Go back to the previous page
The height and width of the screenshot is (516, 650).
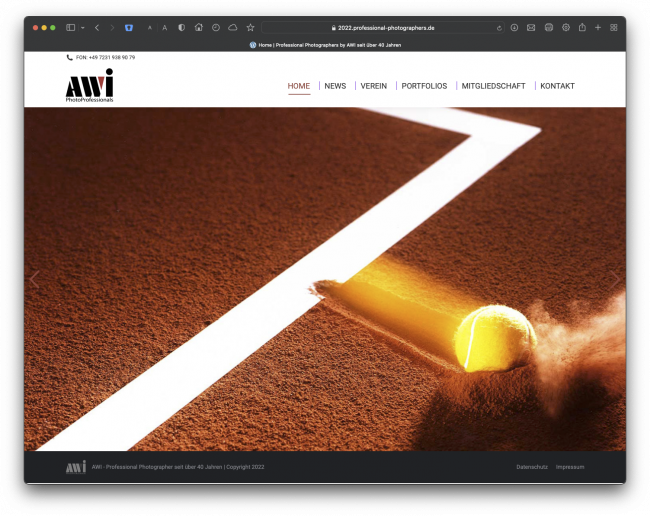click(x=96, y=28)
